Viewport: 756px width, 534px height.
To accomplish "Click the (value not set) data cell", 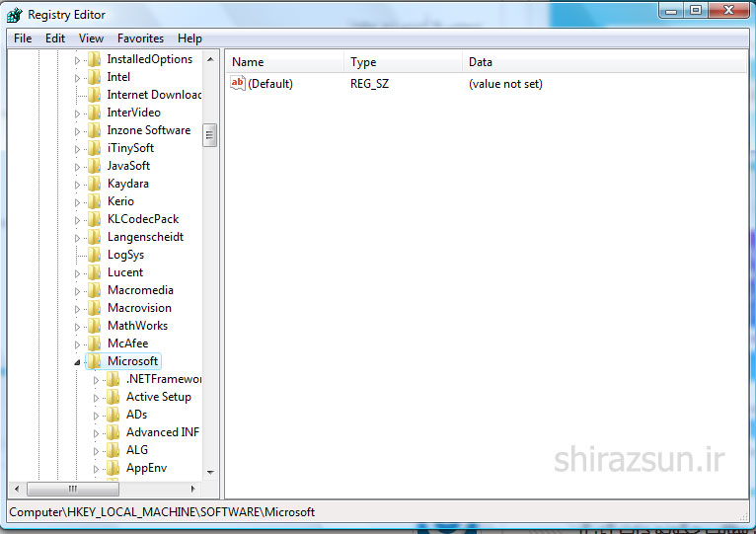I will point(505,84).
